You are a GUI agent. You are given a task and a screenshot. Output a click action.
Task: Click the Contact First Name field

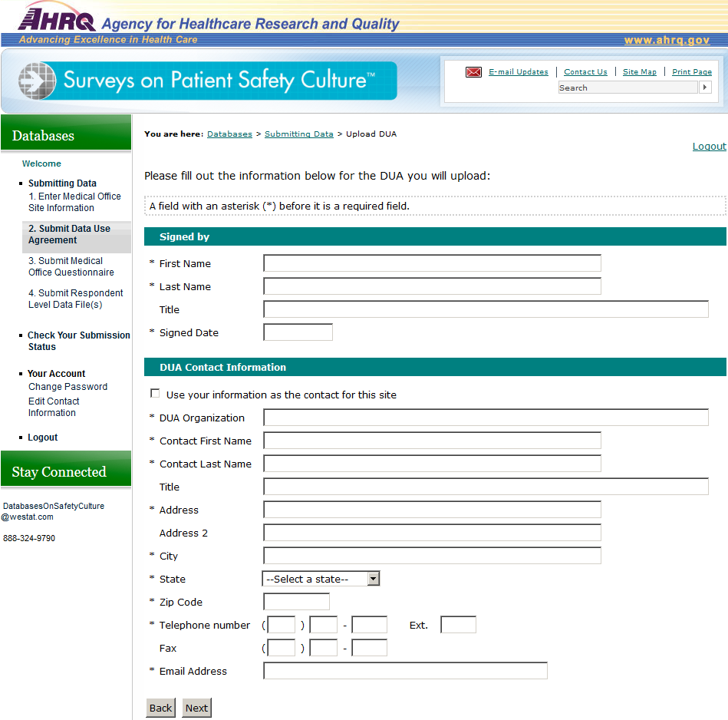(x=432, y=441)
